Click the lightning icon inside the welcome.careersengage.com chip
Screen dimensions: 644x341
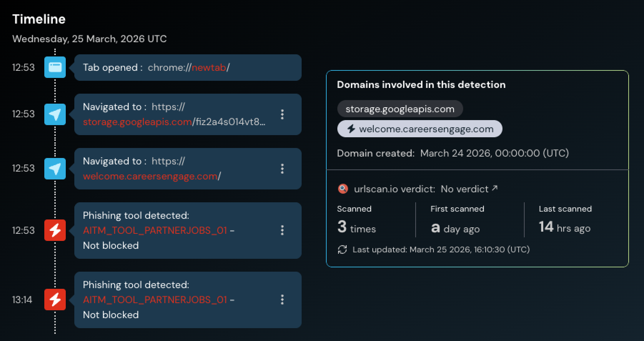tap(351, 129)
